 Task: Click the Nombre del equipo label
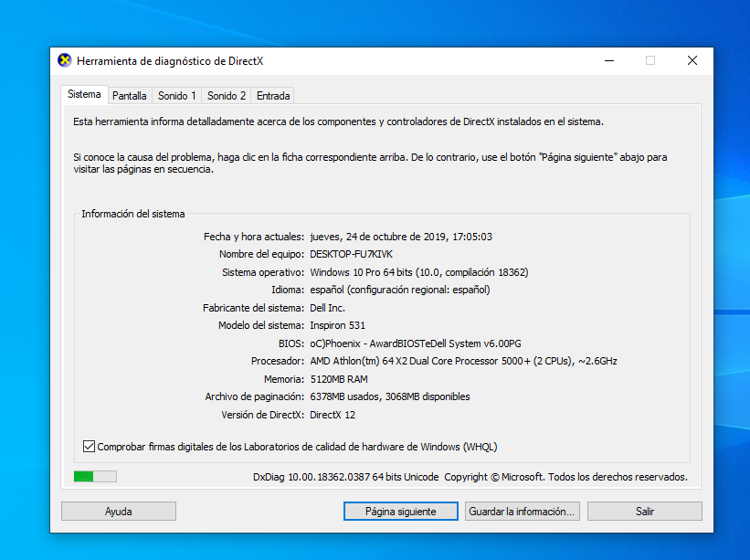261,254
